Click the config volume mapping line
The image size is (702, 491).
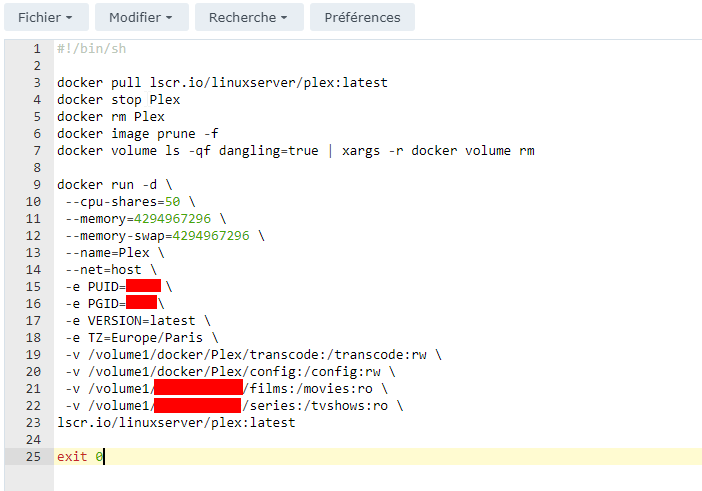(x=230, y=371)
